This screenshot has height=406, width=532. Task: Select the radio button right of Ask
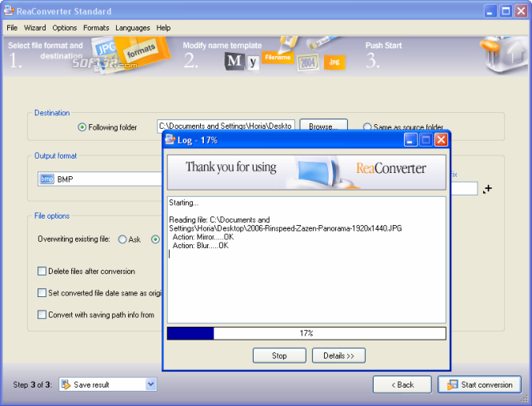155,239
